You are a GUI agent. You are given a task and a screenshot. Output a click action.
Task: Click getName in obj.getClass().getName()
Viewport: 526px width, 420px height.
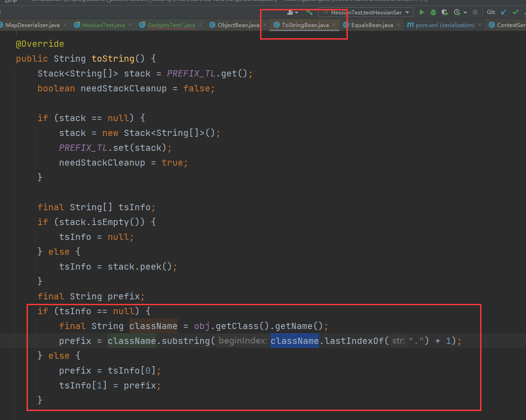(294, 326)
